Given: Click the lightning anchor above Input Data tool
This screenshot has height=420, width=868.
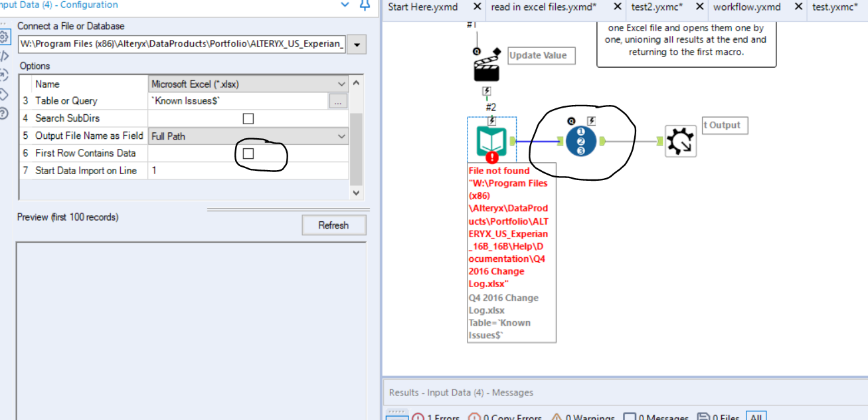Looking at the screenshot, I should (x=491, y=120).
